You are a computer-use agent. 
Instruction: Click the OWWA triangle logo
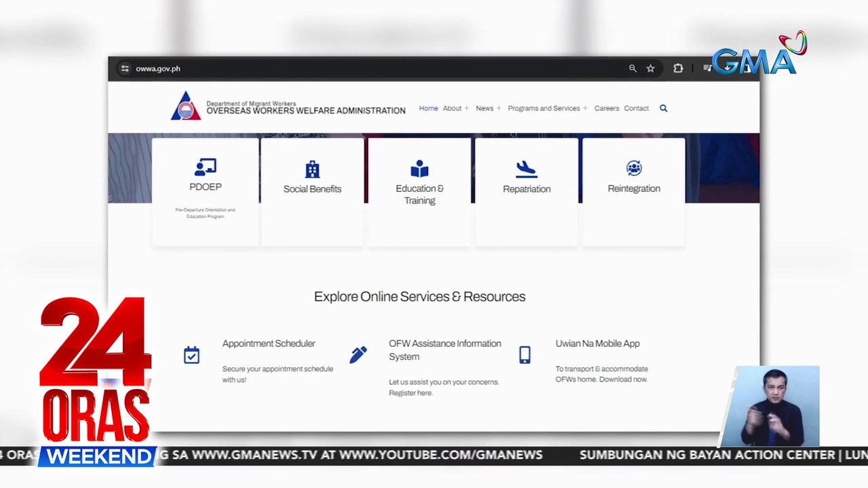186,106
